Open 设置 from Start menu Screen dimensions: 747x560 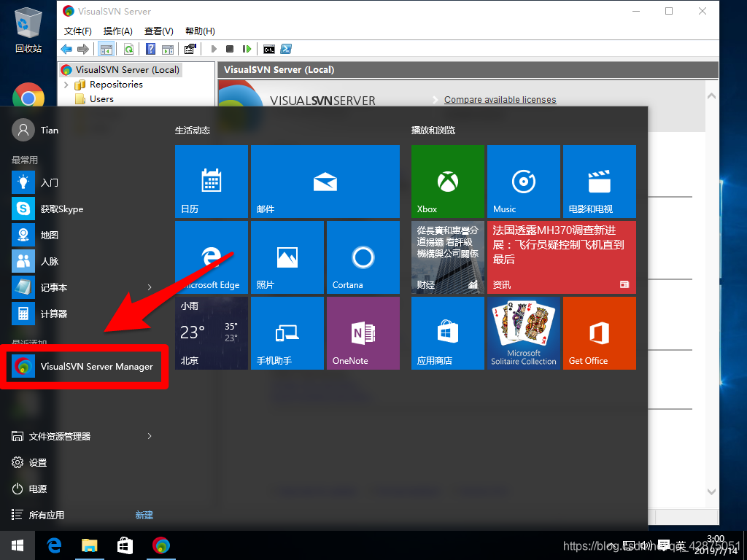(x=29, y=462)
